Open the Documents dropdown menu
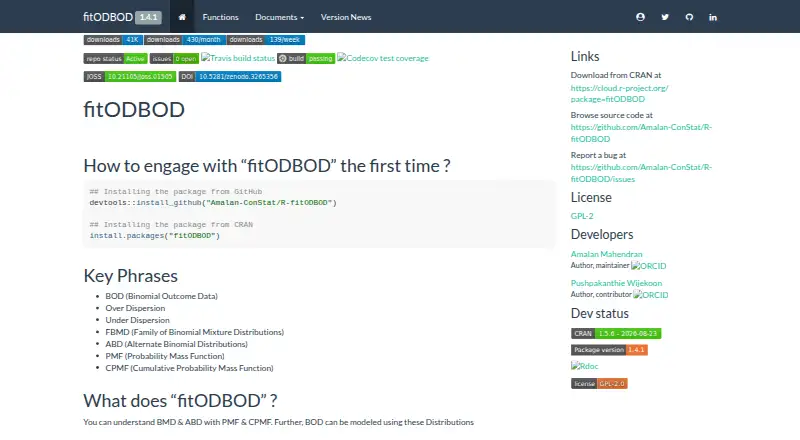 280,17
